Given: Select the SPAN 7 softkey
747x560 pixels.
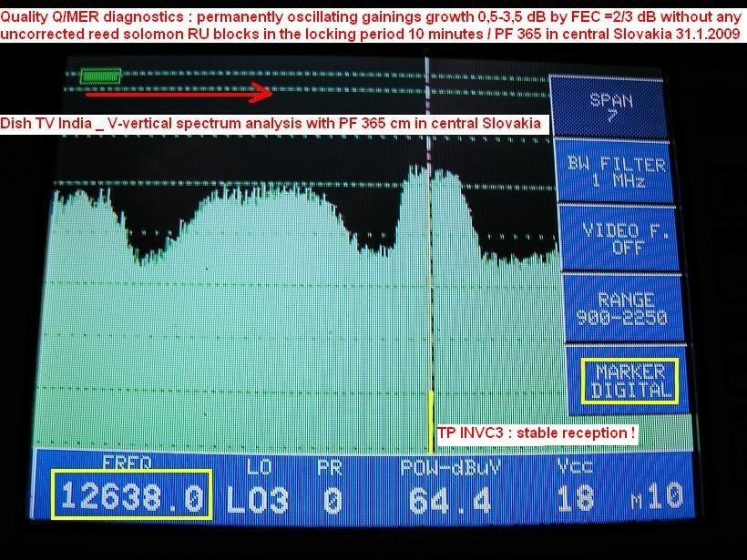Looking at the screenshot, I should tap(610, 107).
